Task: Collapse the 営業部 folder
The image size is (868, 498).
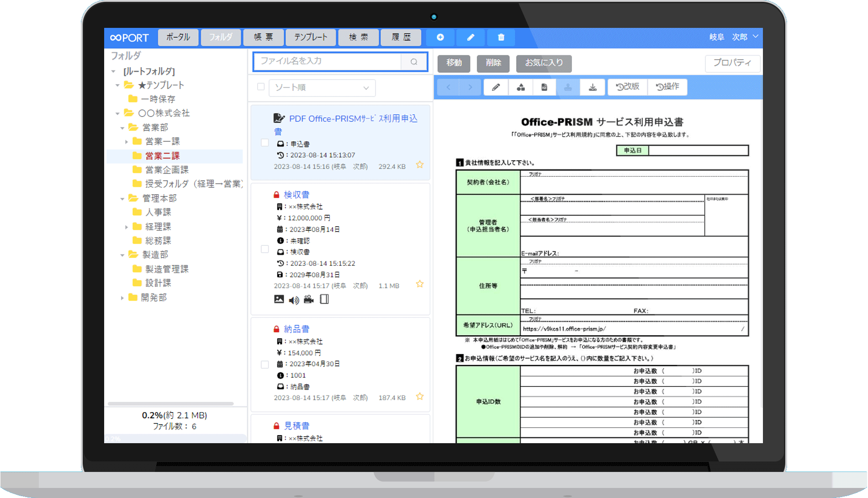Action: (122, 128)
